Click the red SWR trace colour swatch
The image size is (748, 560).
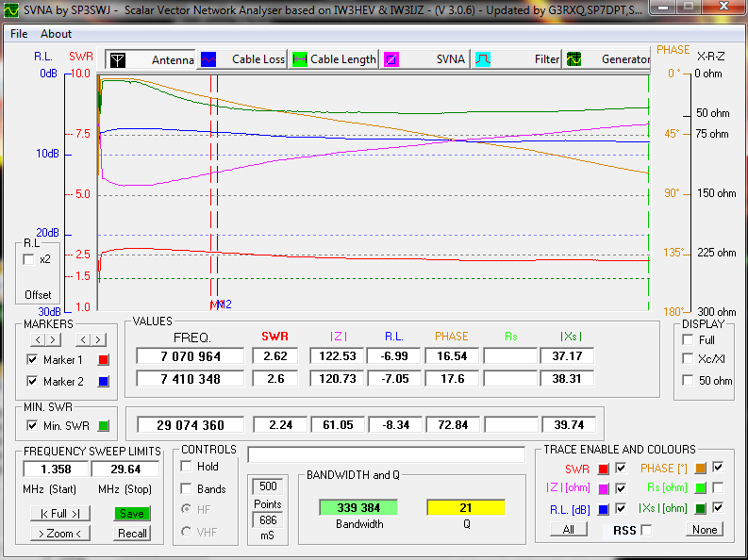(604, 468)
